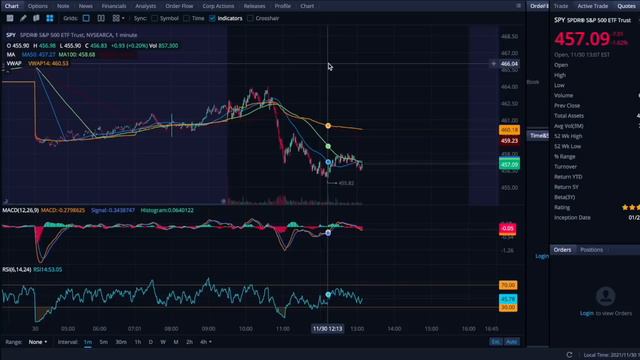Open the Note tab
This screenshot has width=640, height=360.
[x=63, y=6]
